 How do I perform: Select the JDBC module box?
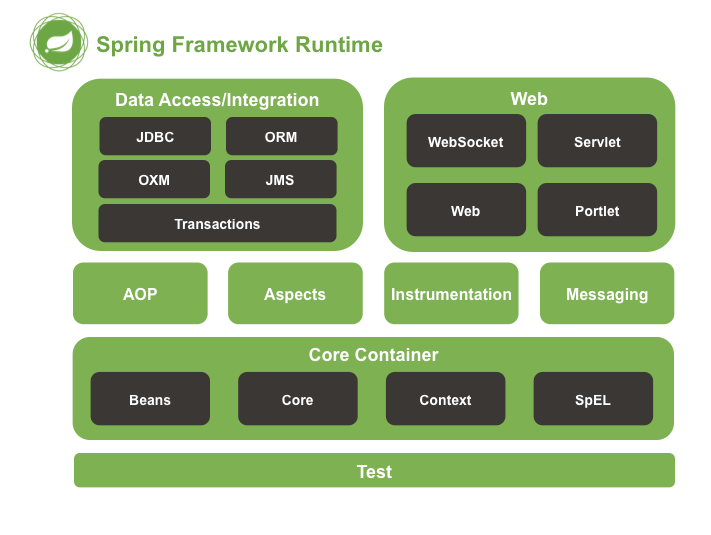tap(155, 136)
